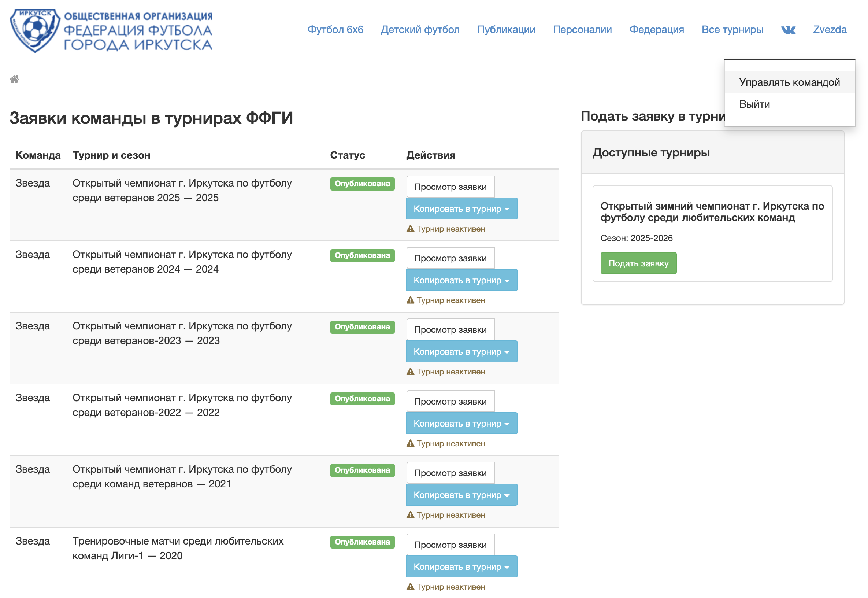Screen dimensions: 868x598
Task: Click 'Опубликована' status badge for 2025
Action: (362, 184)
